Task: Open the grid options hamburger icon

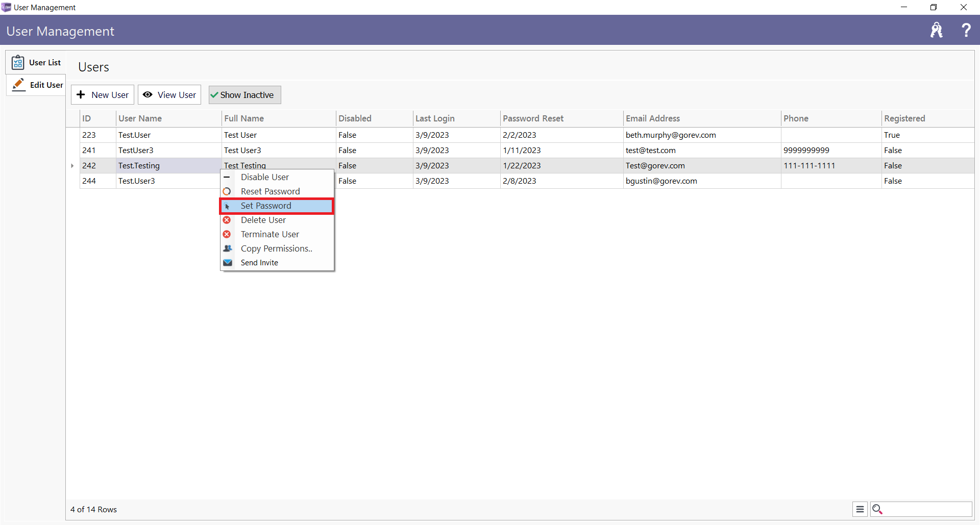Action: [860, 509]
